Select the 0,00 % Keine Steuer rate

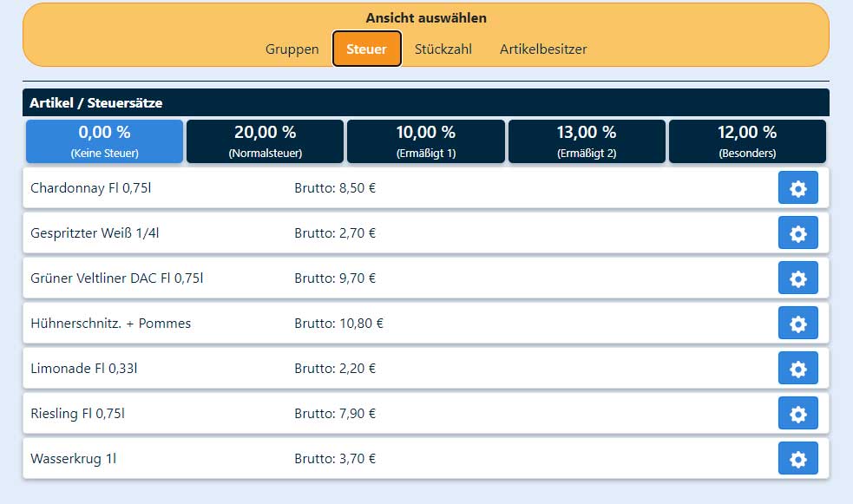click(104, 141)
